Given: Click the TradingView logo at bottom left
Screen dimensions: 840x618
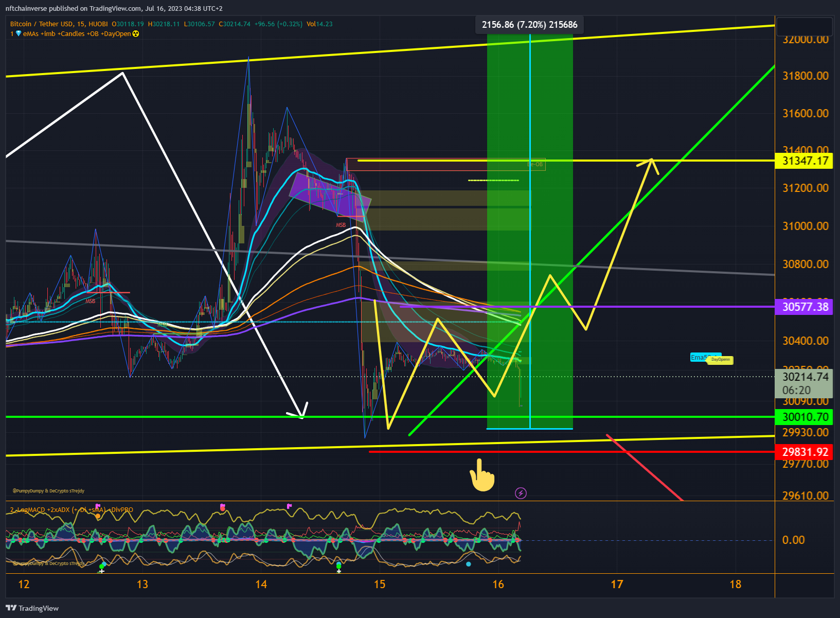Looking at the screenshot, I should point(32,608).
